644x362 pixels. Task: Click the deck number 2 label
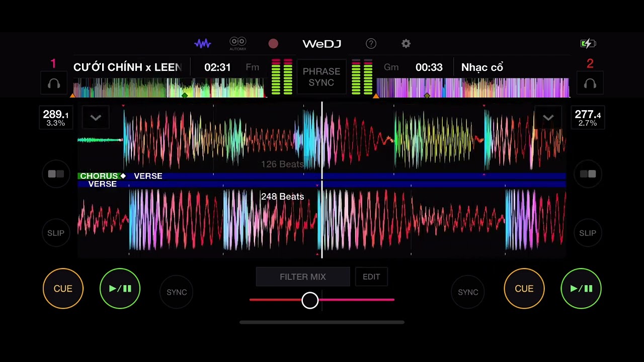(590, 64)
